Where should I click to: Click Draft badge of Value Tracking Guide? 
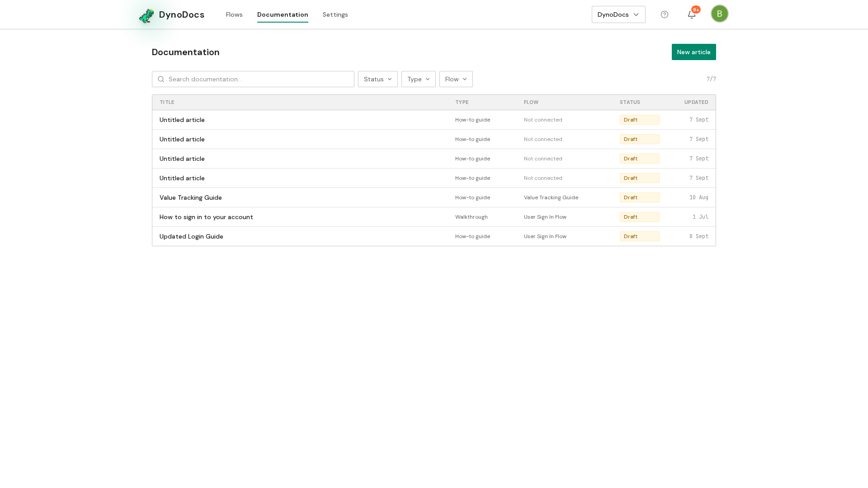click(x=640, y=197)
